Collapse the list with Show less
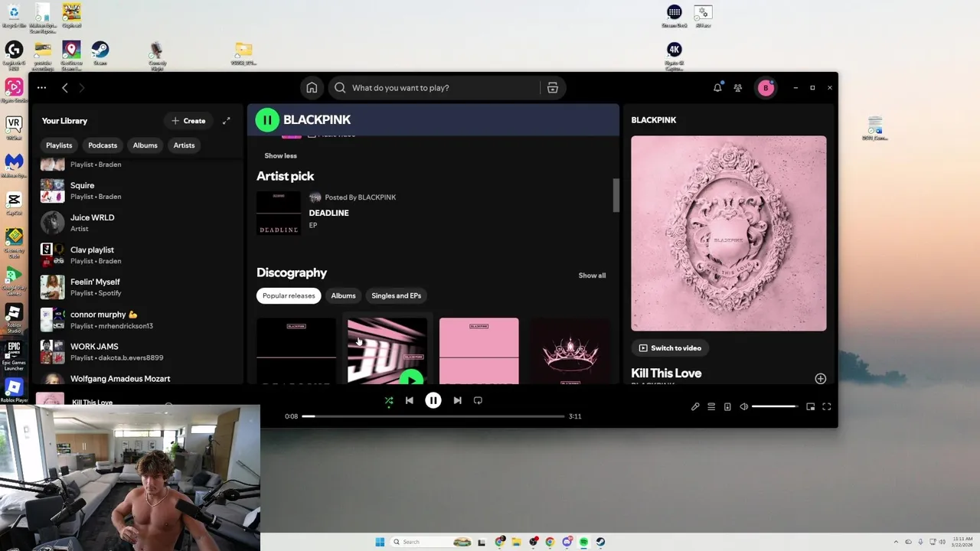The width and height of the screenshot is (980, 551). click(280, 156)
